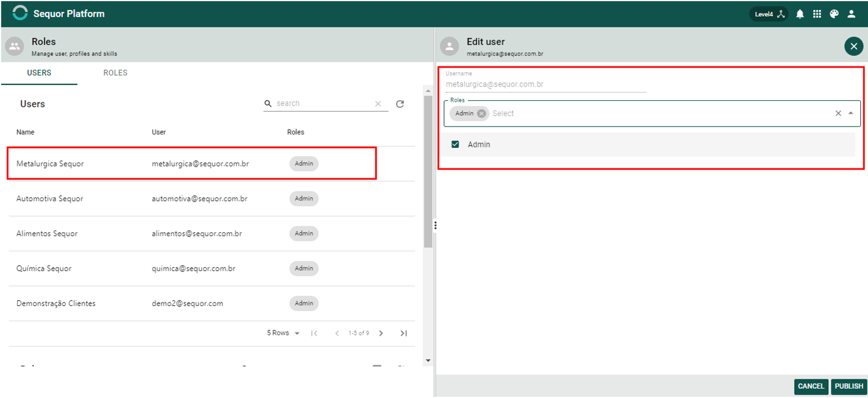
Task: Open the Level4 organization selector
Action: pyautogui.click(x=768, y=14)
